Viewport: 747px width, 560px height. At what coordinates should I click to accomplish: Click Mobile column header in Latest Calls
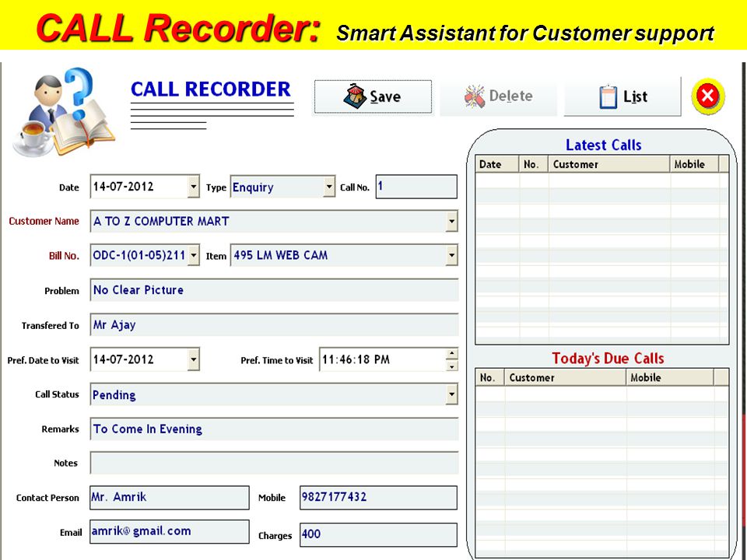tap(694, 164)
